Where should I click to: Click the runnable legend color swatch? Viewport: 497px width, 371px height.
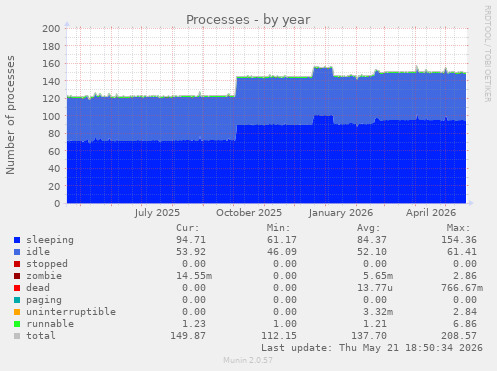click(17, 324)
